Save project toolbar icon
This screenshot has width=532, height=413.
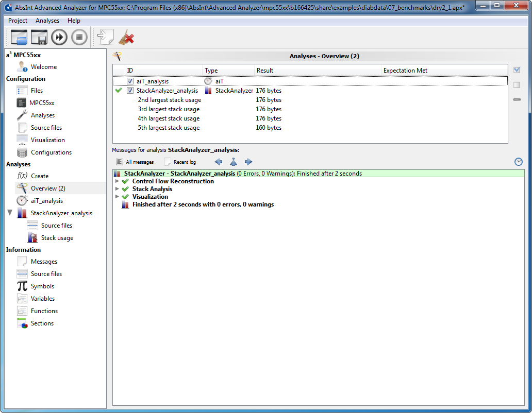click(x=39, y=37)
